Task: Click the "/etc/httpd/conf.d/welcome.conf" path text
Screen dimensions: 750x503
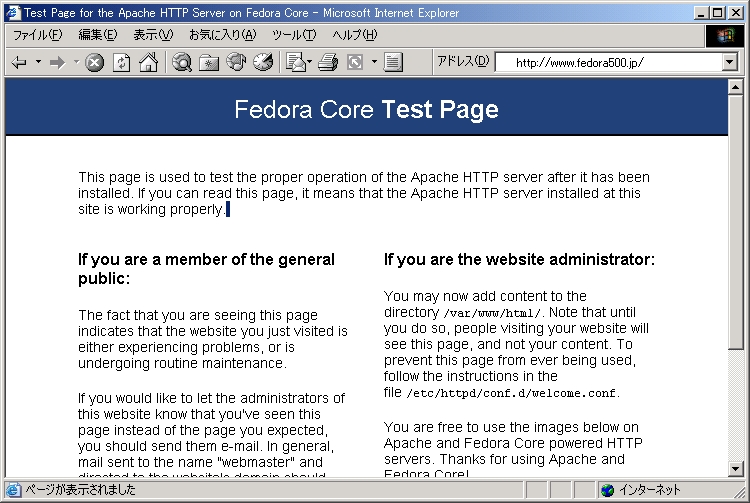Action: point(511,394)
